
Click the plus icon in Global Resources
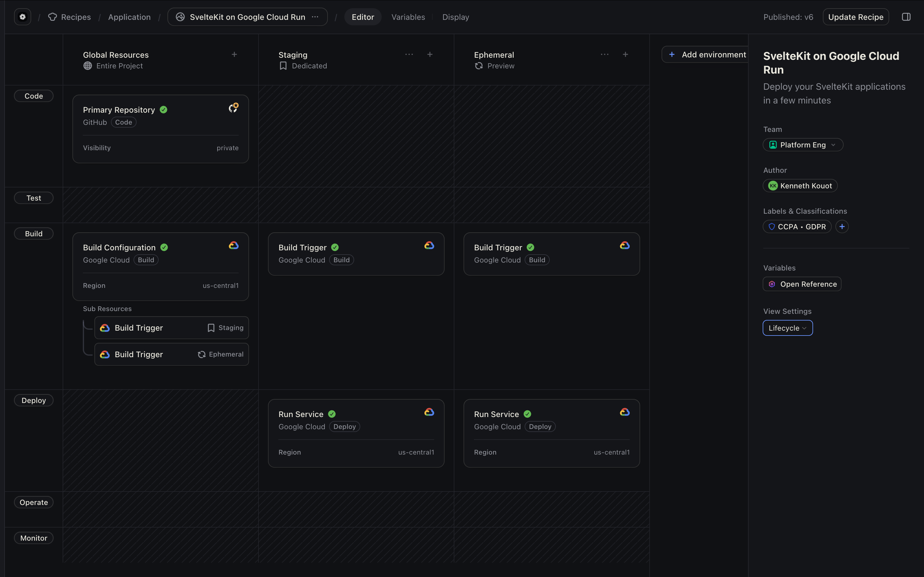[x=234, y=55]
